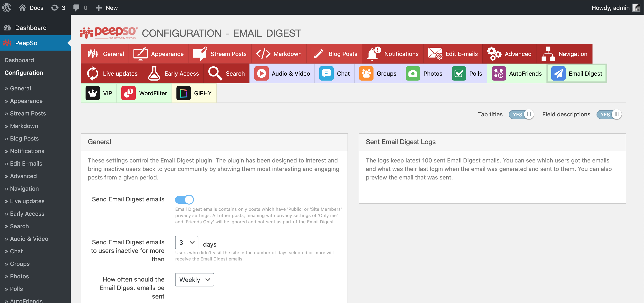Open the Weekly frequency dropdown
The width and height of the screenshot is (644, 303).
coord(195,280)
